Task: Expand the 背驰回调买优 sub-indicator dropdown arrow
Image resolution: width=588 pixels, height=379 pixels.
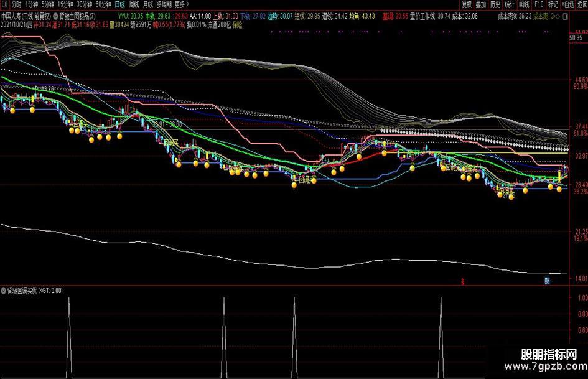Action: pyautogui.click(x=3, y=291)
